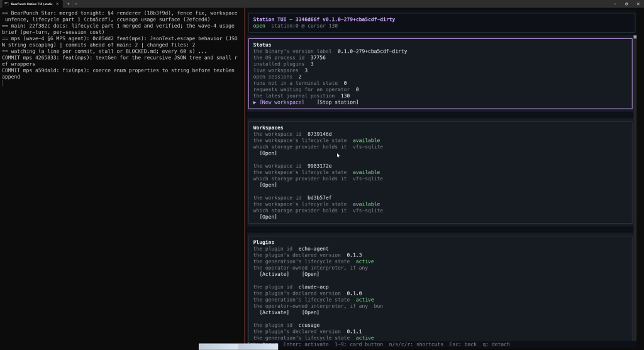Restore down the terminal window

(x=626, y=4)
